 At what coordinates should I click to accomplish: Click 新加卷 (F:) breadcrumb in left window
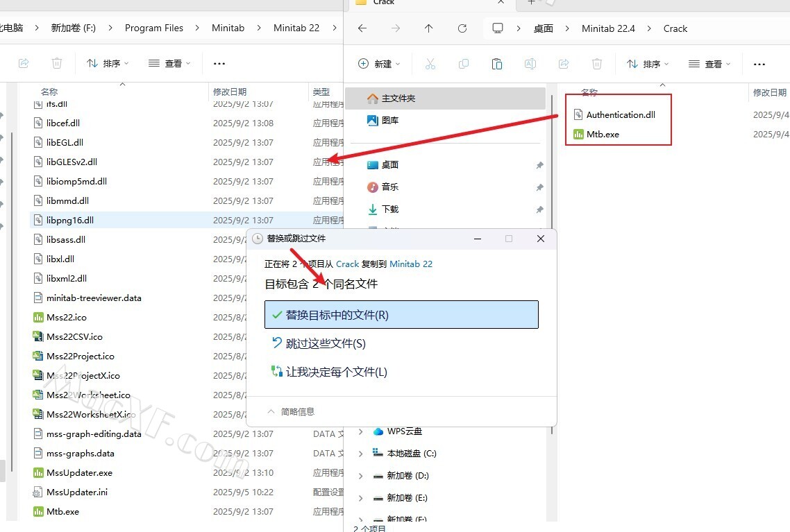(74, 28)
